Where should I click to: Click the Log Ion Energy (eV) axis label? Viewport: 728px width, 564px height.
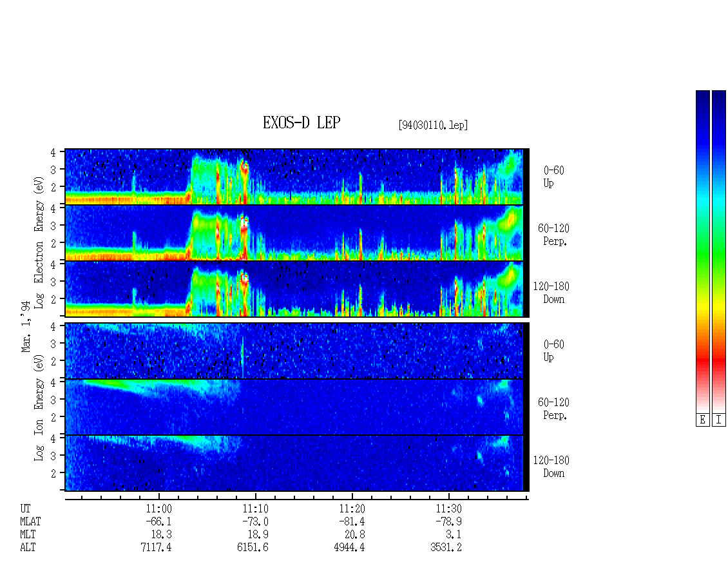pyautogui.click(x=39, y=407)
